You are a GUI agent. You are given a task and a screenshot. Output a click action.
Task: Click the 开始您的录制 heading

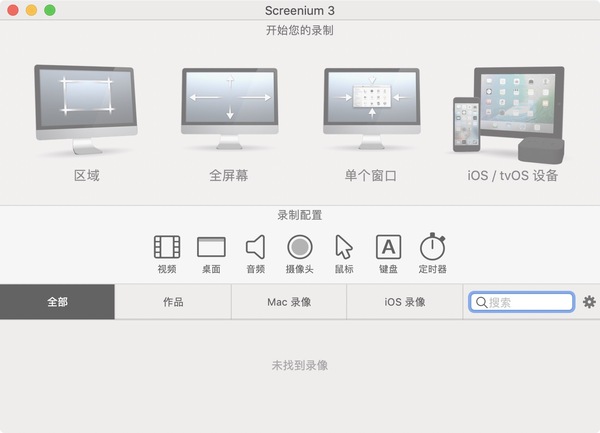(300, 30)
